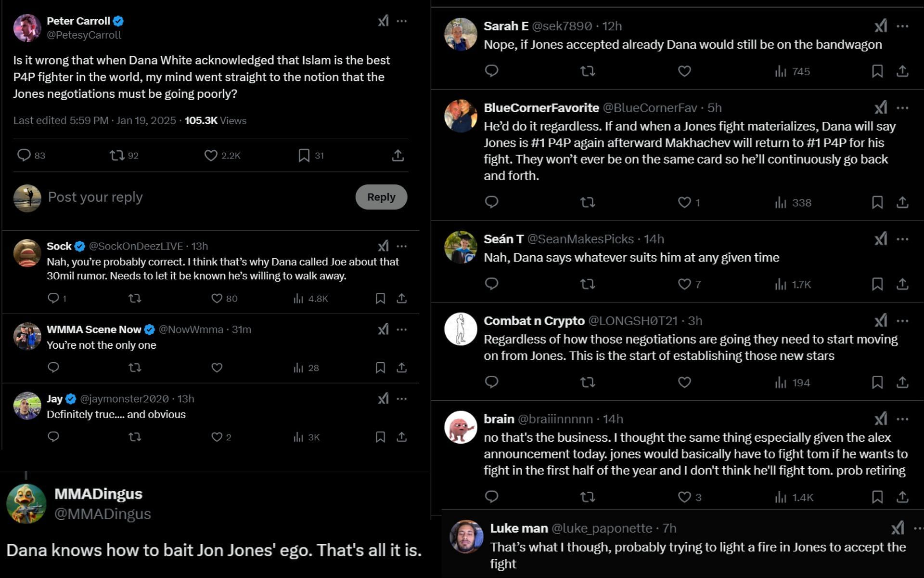The image size is (924, 578).
Task: Select Post your reply text field
Action: coord(193,197)
